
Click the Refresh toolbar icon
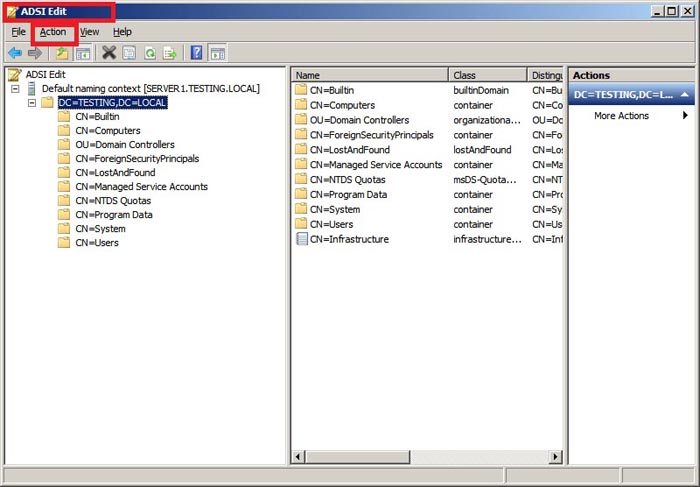(150, 54)
